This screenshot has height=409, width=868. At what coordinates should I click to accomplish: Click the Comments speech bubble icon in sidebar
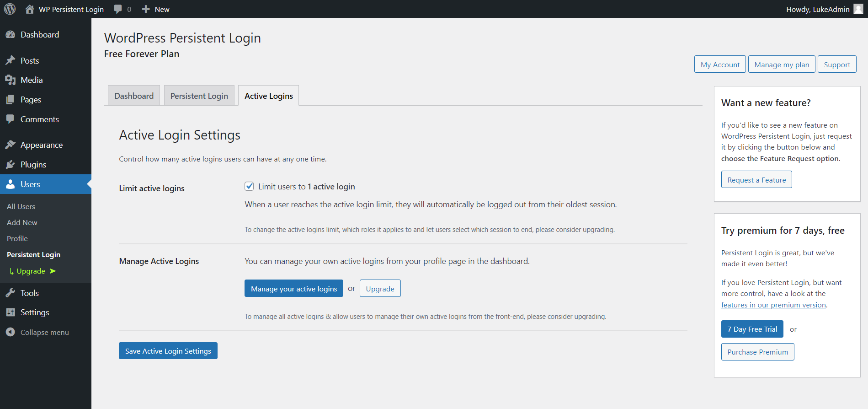coord(10,119)
